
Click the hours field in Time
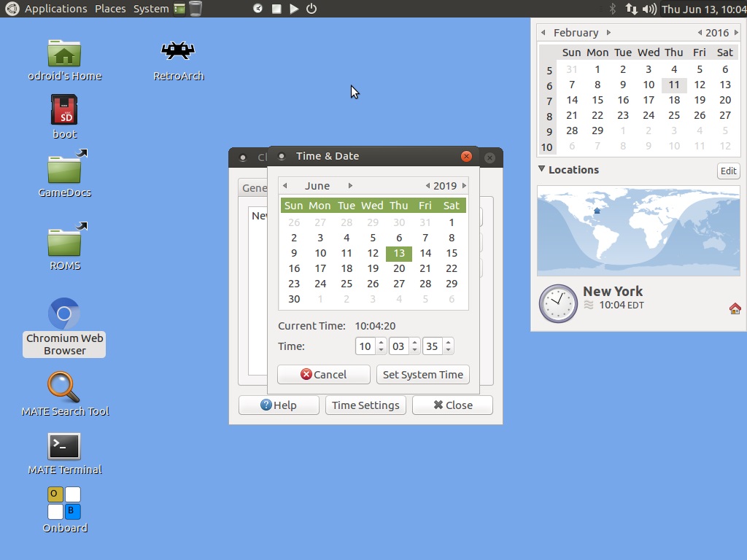pyautogui.click(x=365, y=346)
